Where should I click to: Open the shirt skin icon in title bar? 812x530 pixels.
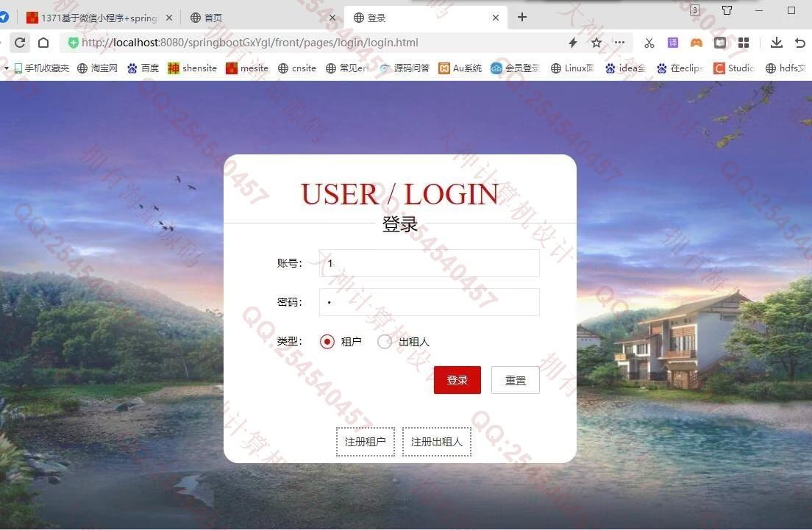point(727,10)
